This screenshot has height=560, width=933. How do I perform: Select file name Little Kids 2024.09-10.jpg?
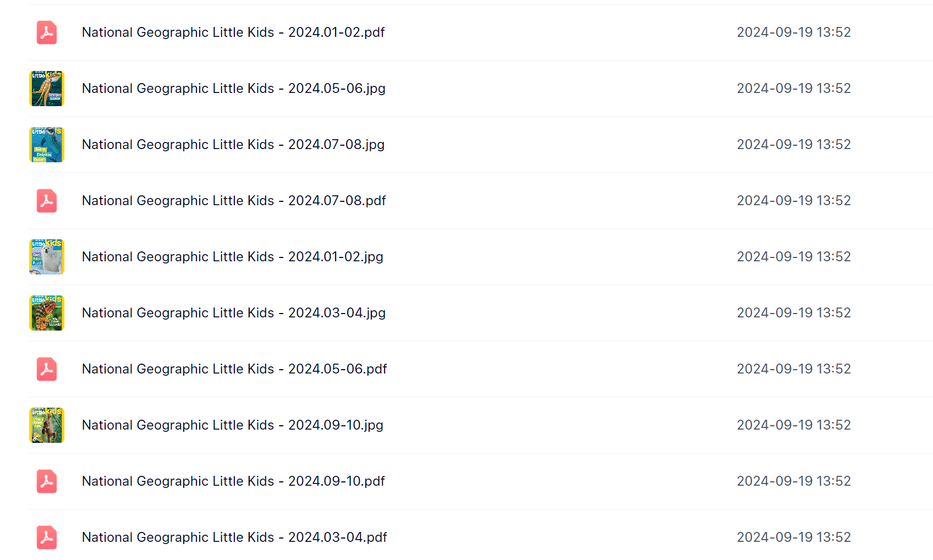(x=233, y=425)
